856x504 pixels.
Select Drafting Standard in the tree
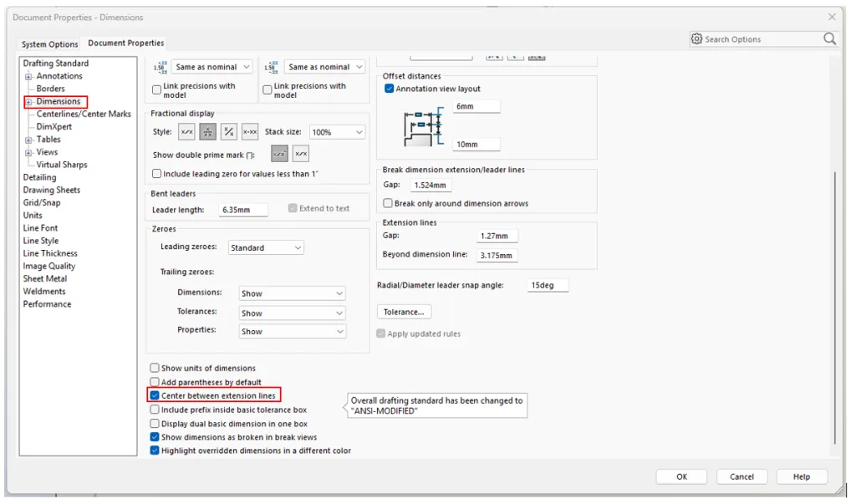[56, 64]
